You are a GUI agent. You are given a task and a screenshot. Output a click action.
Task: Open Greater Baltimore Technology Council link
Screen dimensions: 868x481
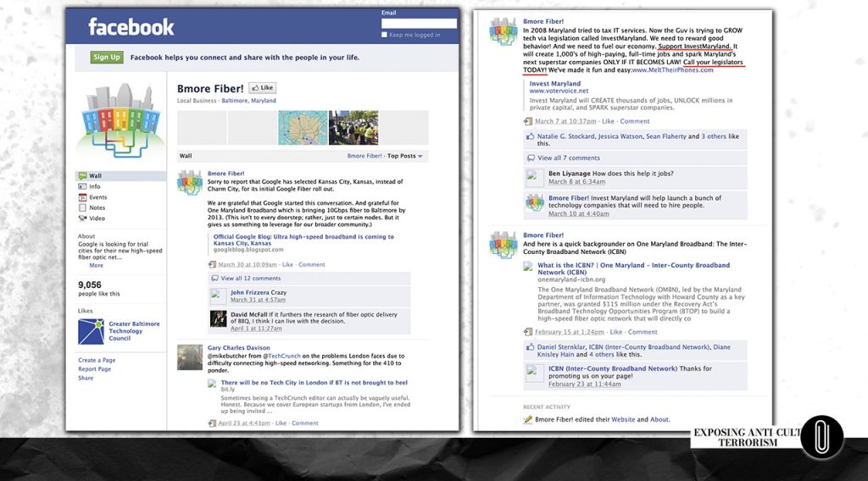point(134,331)
